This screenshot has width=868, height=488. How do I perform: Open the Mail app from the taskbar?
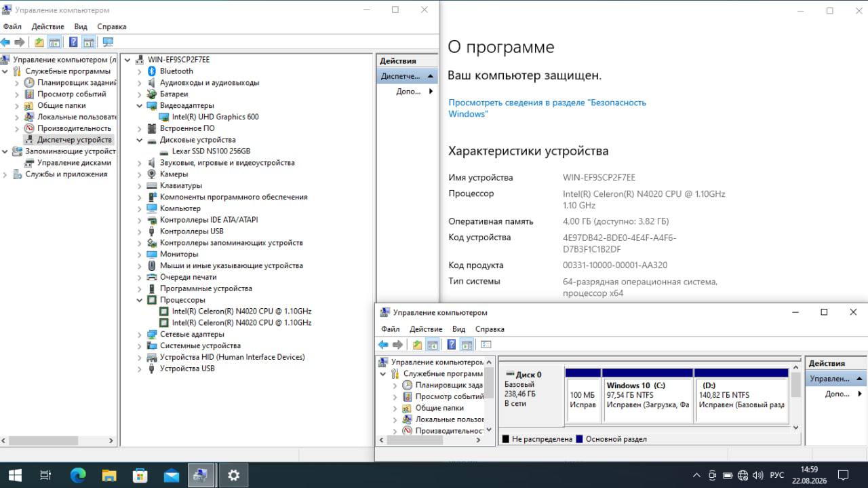172,475
